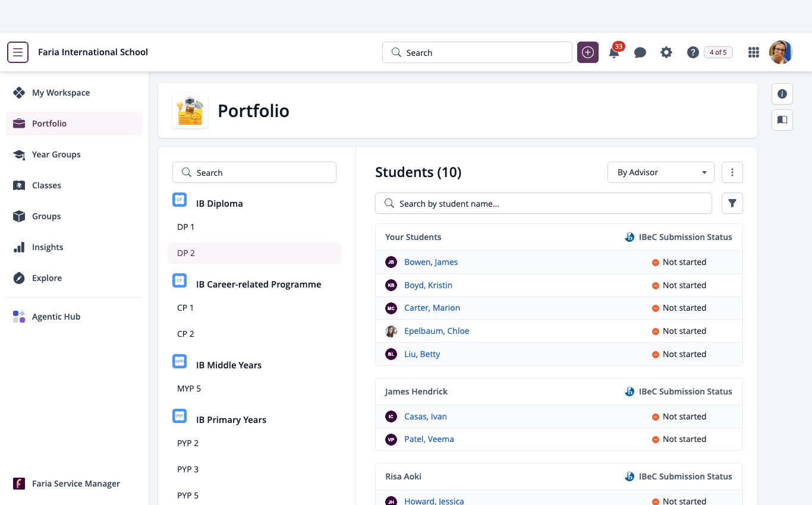The height and width of the screenshot is (505, 812).
Task: Open the book guide icon at right
Action: (782, 120)
